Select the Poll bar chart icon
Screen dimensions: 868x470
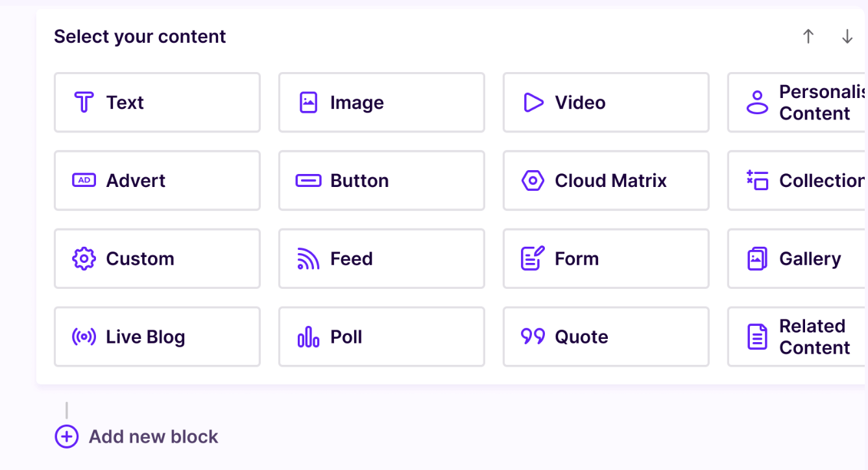click(308, 337)
